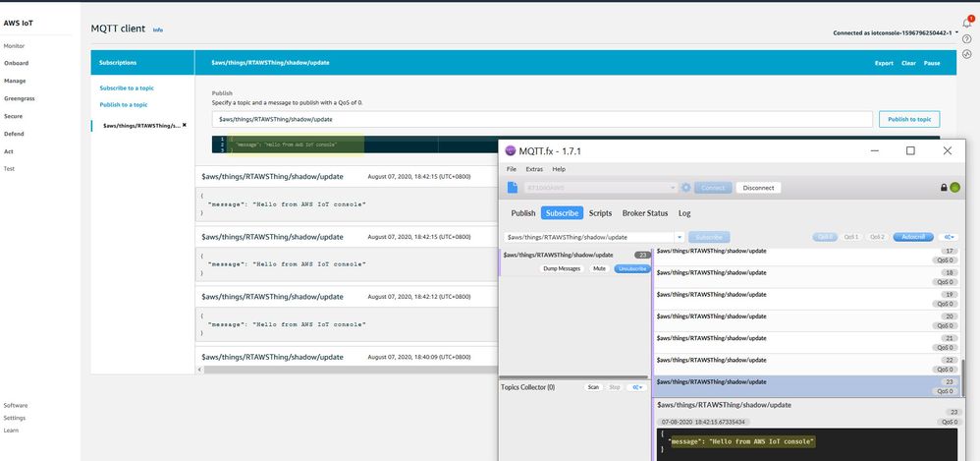This screenshot has width=980, height=461.
Task: Click the MQTT.fx subscribe topic text field
Action: [589, 238]
